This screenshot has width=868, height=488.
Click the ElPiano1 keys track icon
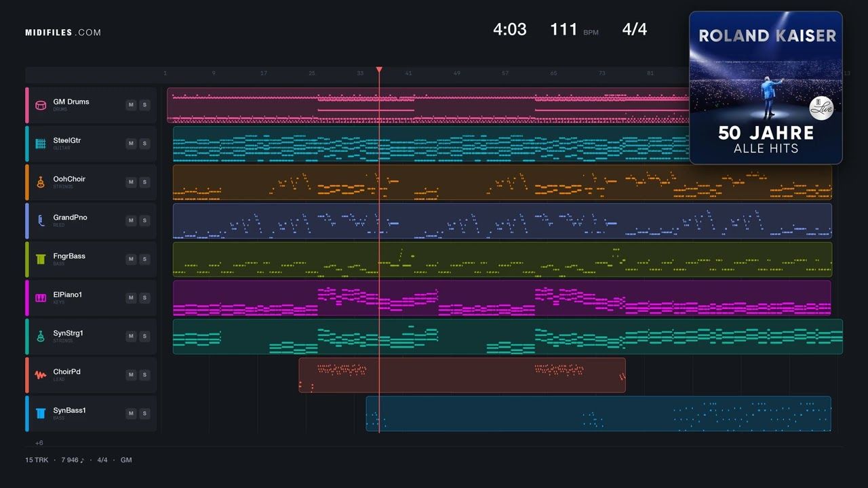coord(41,298)
